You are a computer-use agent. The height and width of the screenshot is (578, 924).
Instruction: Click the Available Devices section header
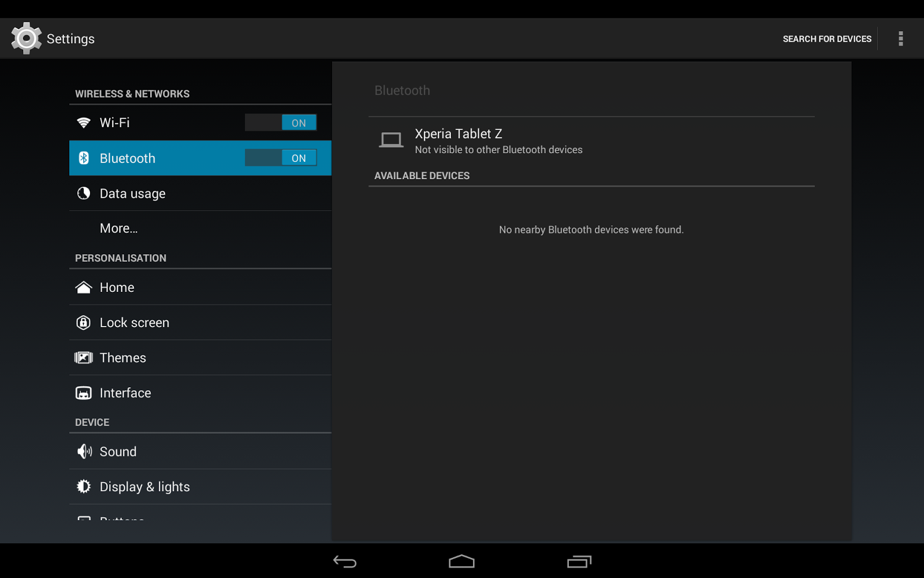[422, 176]
